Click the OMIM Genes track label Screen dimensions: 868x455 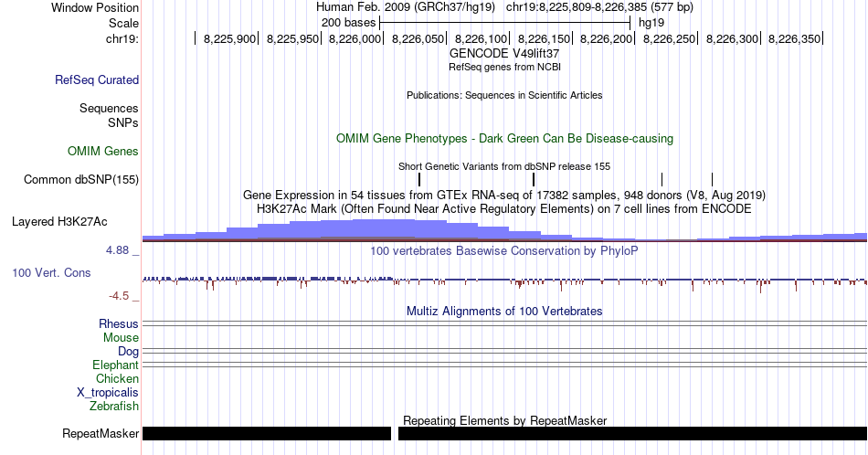pyautogui.click(x=103, y=151)
